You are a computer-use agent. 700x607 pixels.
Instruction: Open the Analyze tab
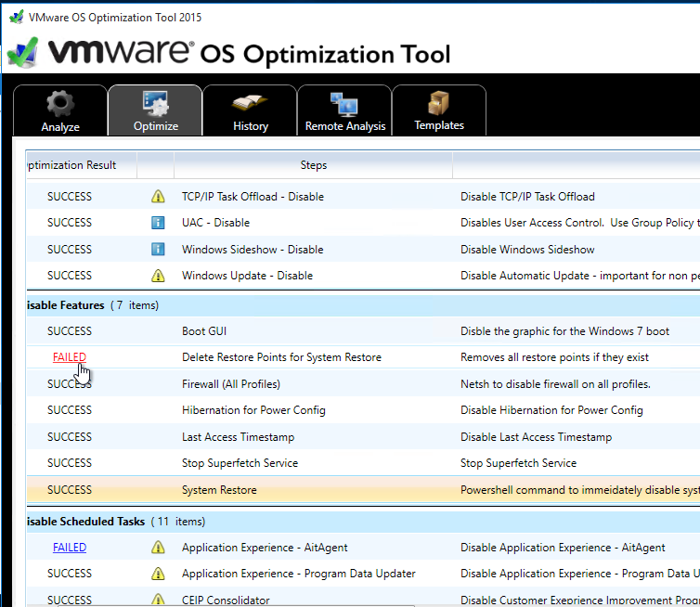(x=60, y=110)
